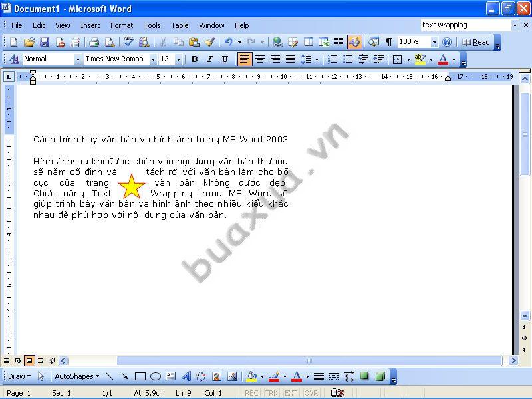Open the 100% zoom dropdown
This screenshot has width=532, height=399.
point(434,42)
